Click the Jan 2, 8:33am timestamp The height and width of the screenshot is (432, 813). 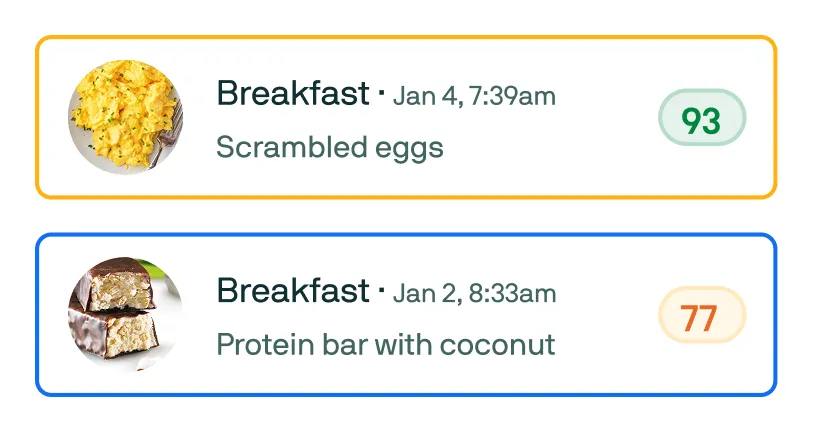[474, 293]
